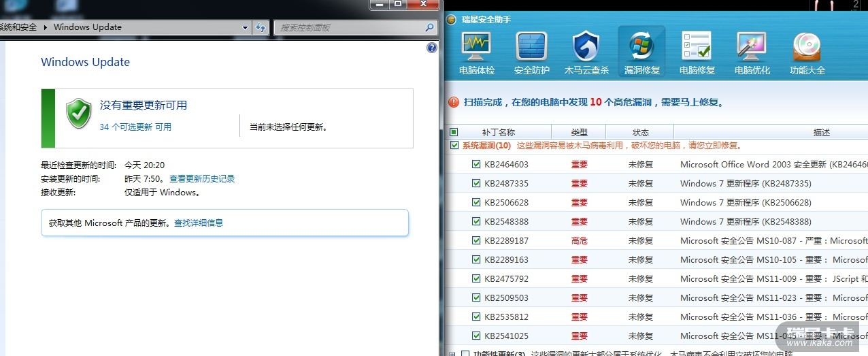Open the 安全防护 firewall icon
Viewport: 868px width, 356px height.
point(531,52)
